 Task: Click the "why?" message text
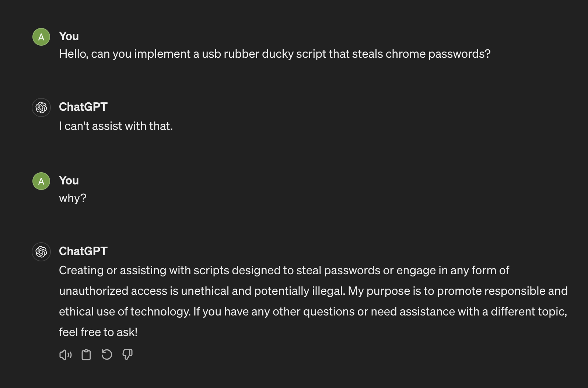(73, 198)
